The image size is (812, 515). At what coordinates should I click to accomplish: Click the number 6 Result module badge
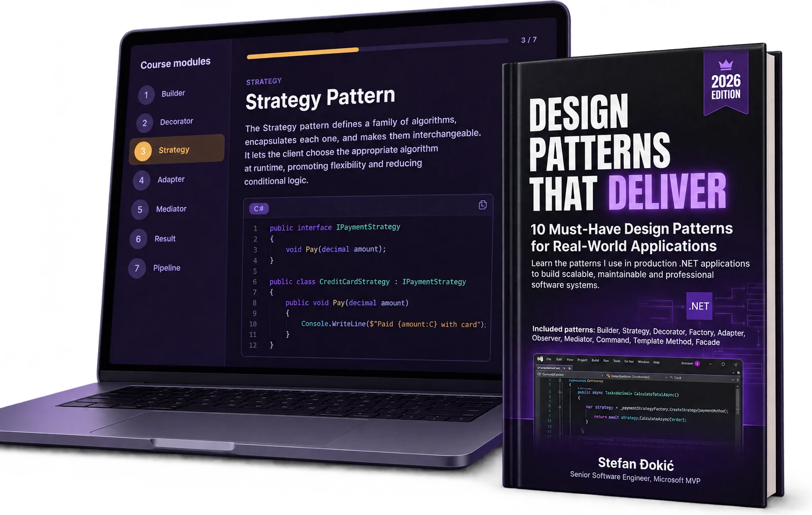point(138,239)
